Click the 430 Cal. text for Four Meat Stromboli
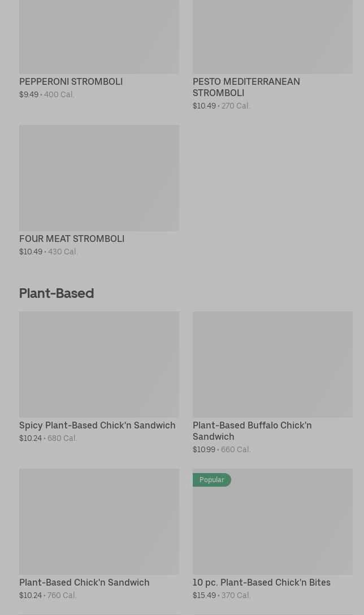364x615 pixels. [x=63, y=252]
